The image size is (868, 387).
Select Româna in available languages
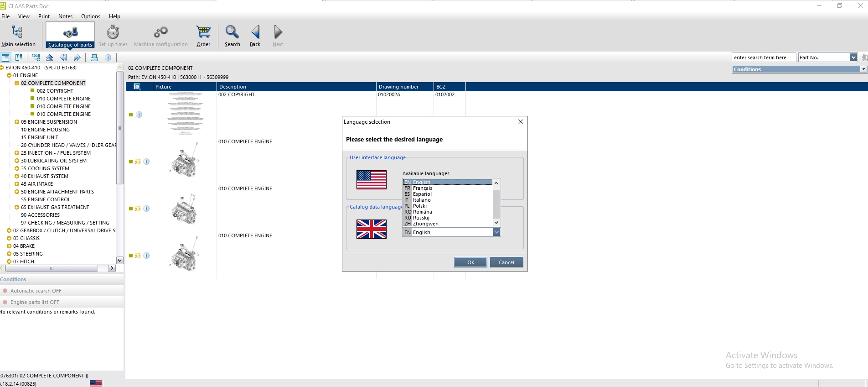point(448,212)
